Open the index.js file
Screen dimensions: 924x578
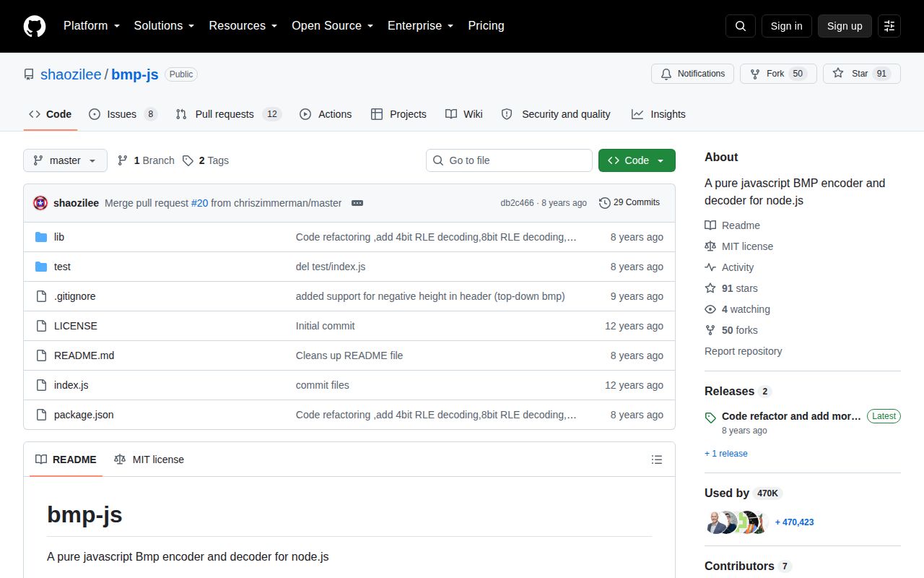tap(71, 385)
